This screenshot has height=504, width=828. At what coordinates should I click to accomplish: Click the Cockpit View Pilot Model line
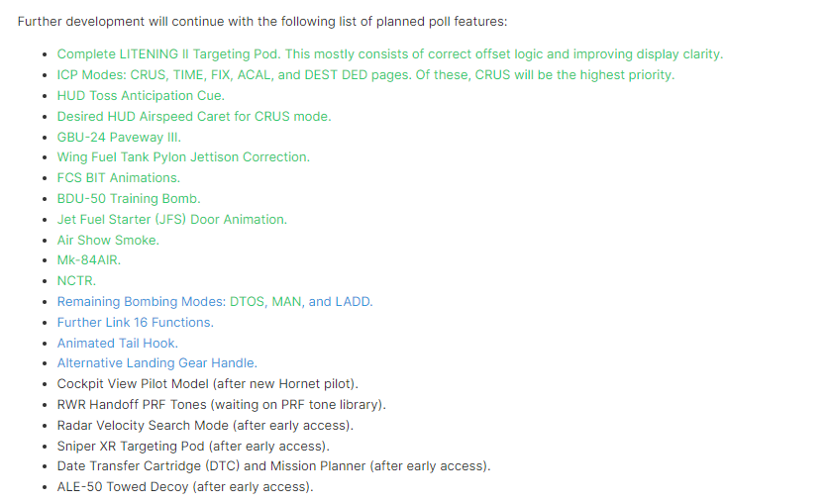coord(208,383)
